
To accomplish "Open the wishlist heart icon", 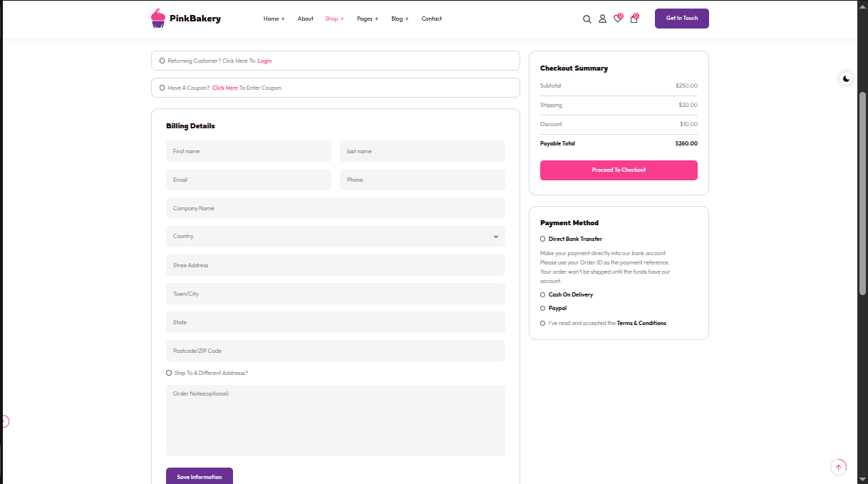I will click(617, 19).
